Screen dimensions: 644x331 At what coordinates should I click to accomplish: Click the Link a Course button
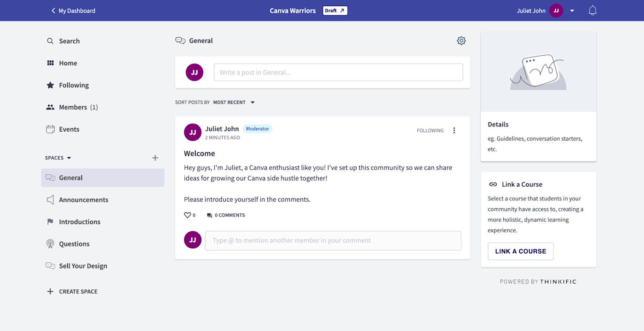point(521,251)
